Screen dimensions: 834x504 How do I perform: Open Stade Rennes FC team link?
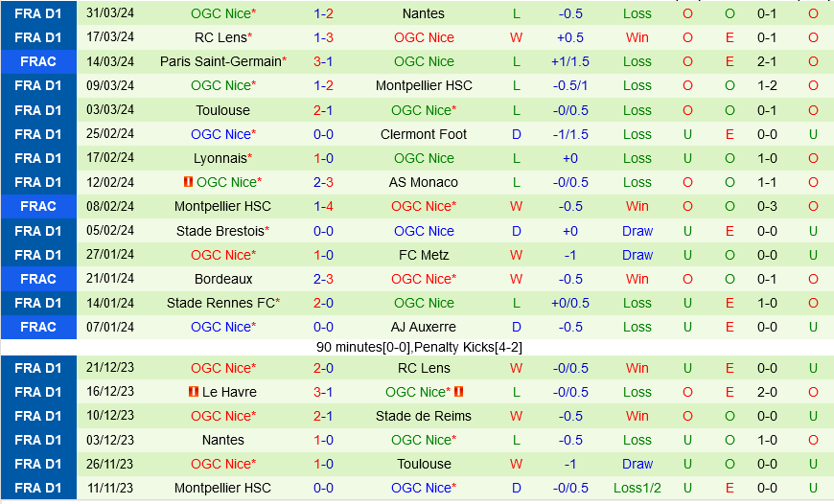(x=220, y=303)
